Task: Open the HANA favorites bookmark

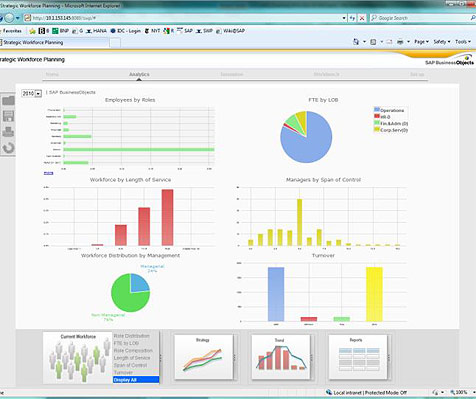Action: pos(96,31)
